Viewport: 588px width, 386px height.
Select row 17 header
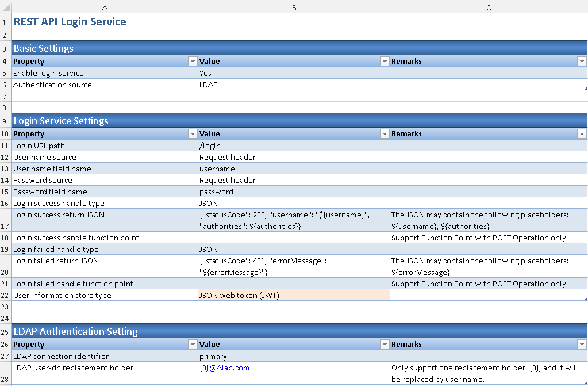pos(5,220)
